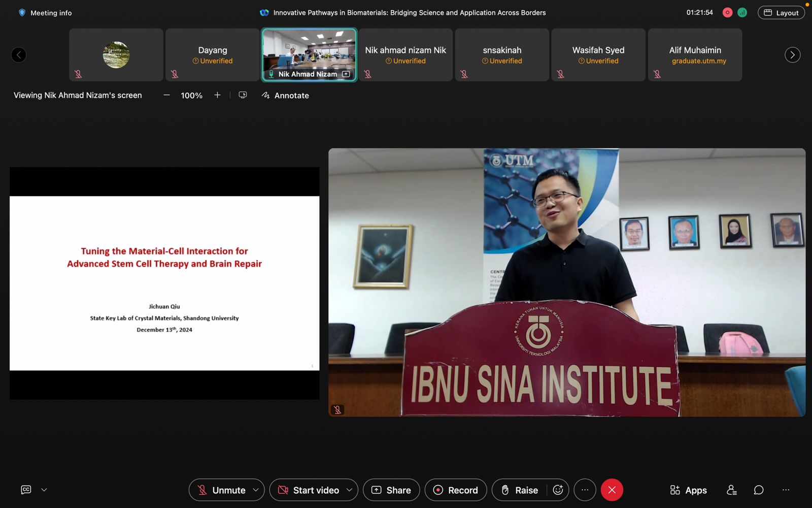Select Alif Muhaimin's participant tile
The image size is (812, 508).
click(695, 55)
